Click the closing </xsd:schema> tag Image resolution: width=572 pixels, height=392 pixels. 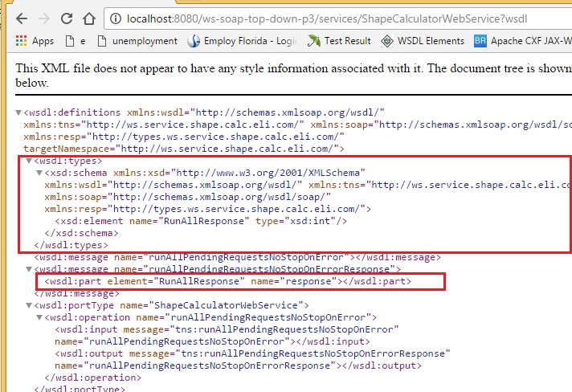pos(81,233)
